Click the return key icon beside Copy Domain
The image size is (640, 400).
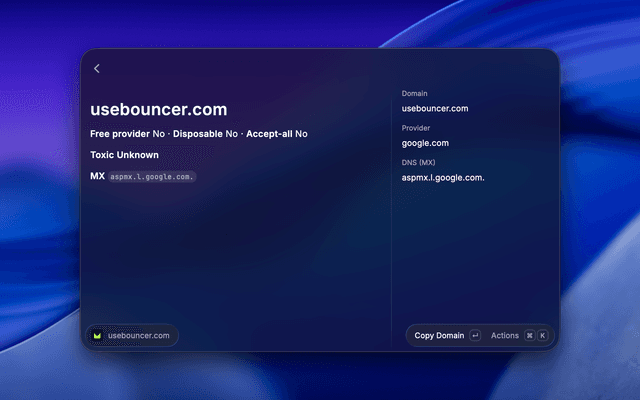(x=475, y=336)
